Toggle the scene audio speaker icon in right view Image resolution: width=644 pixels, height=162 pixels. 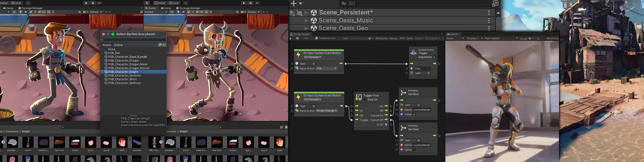183,12
